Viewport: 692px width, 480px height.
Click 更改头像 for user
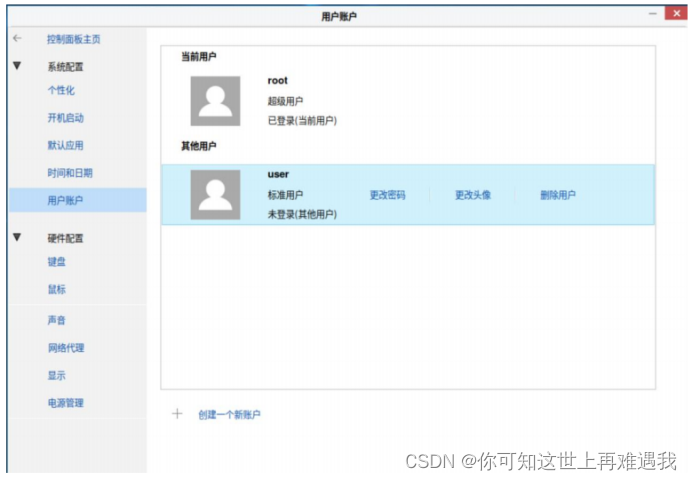[473, 195]
